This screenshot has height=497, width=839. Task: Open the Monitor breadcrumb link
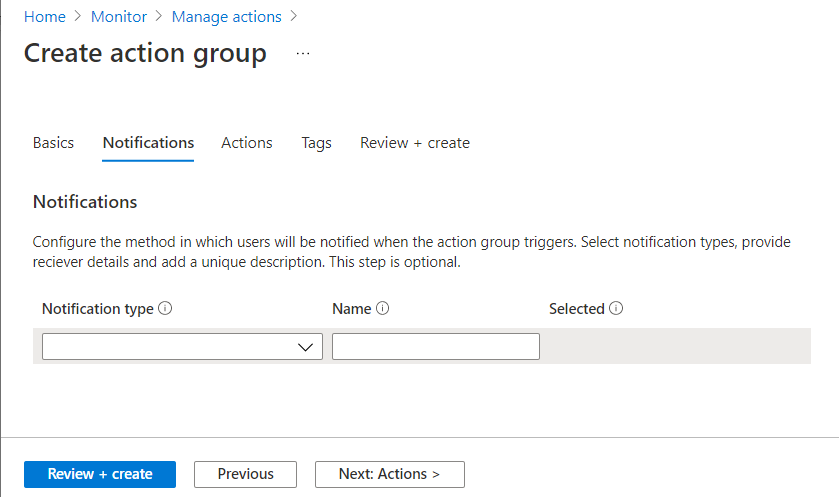pos(119,17)
